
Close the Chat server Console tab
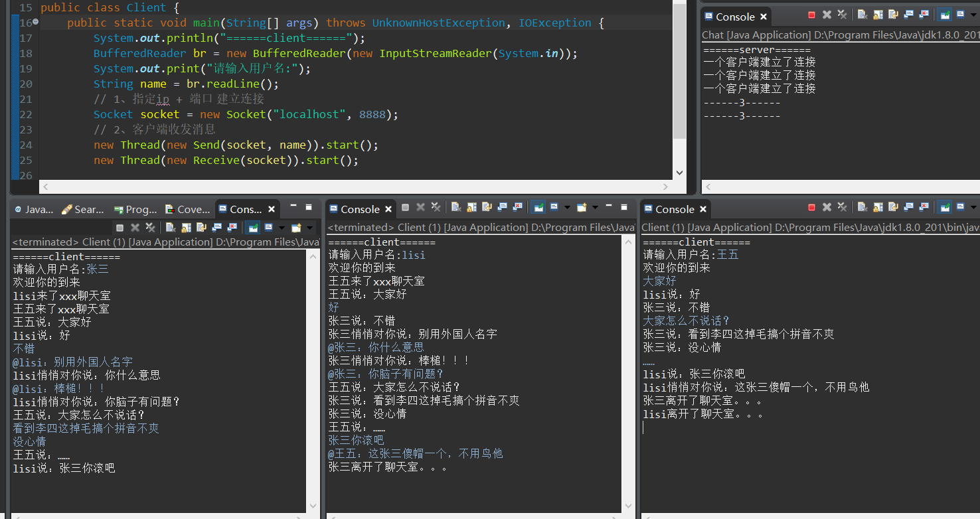click(764, 17)
